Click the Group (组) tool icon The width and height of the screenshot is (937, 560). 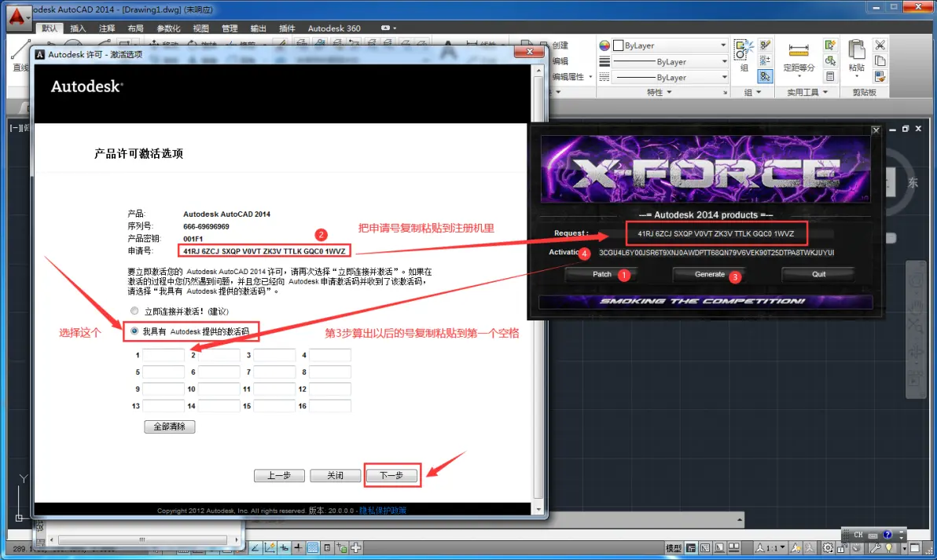pos(744,49)
